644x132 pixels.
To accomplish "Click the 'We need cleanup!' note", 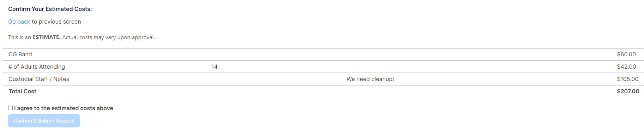I will 370,79.
